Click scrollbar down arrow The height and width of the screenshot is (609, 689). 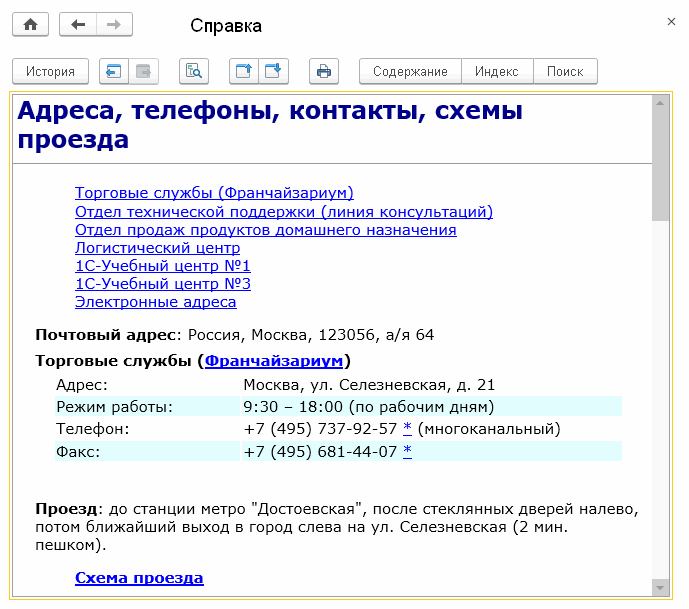(x=660, y=587)
